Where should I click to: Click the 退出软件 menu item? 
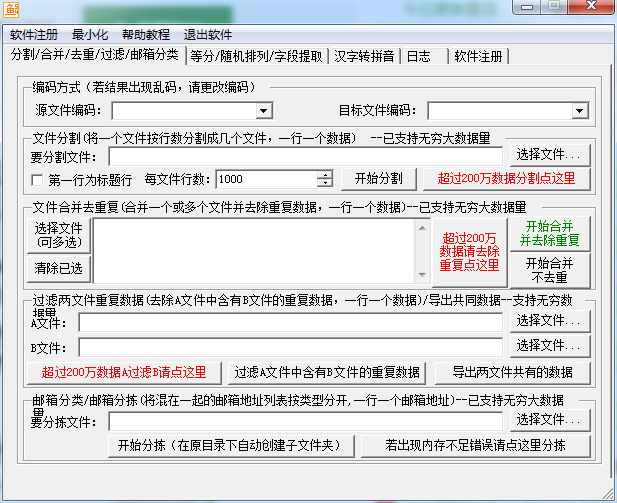(207, 35)
